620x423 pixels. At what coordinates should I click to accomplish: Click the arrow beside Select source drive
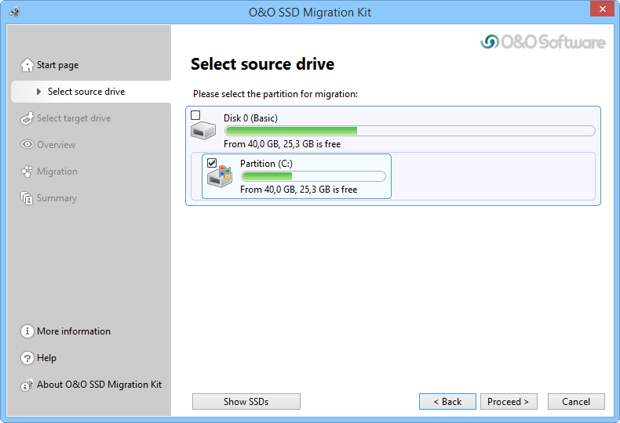[38, 92]
